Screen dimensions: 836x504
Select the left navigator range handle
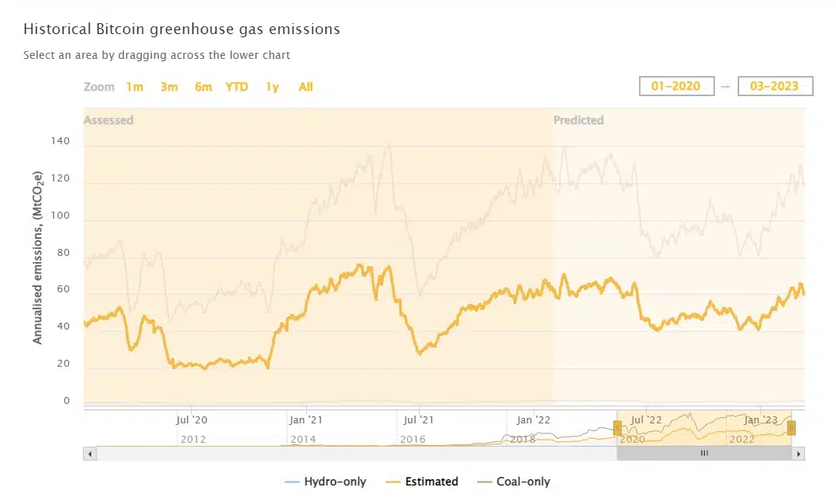617,427
